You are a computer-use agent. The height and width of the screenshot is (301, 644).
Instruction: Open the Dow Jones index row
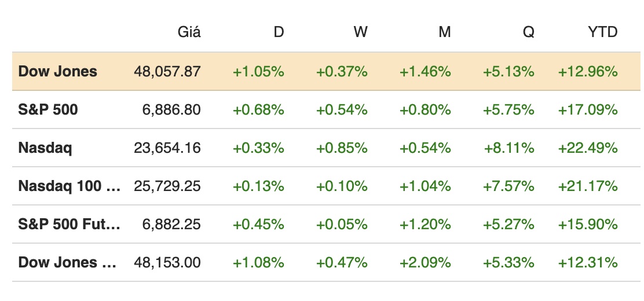pos(58,72)
